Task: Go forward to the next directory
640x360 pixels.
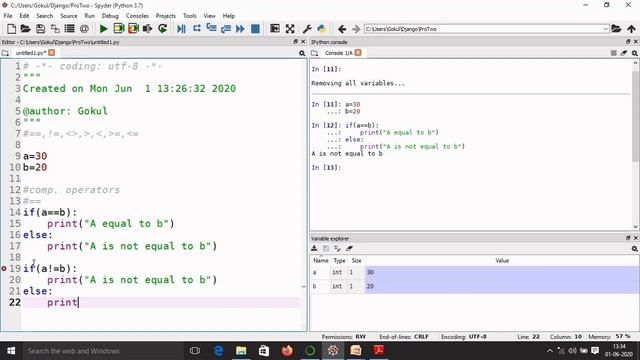Action: click(x=356, y=29)
